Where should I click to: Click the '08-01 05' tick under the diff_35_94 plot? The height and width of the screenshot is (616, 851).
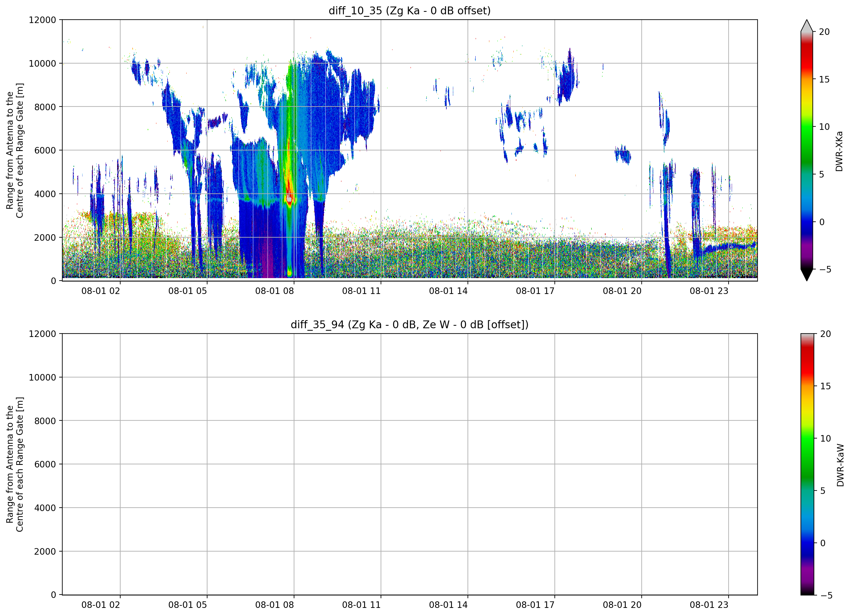(188, 605)
